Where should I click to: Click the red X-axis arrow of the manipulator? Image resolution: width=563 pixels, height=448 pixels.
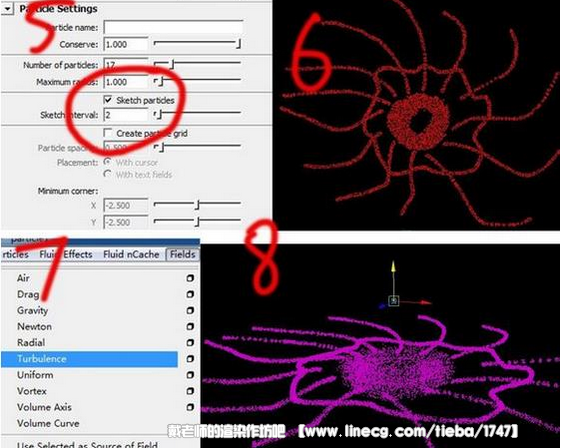pos(425,303)
